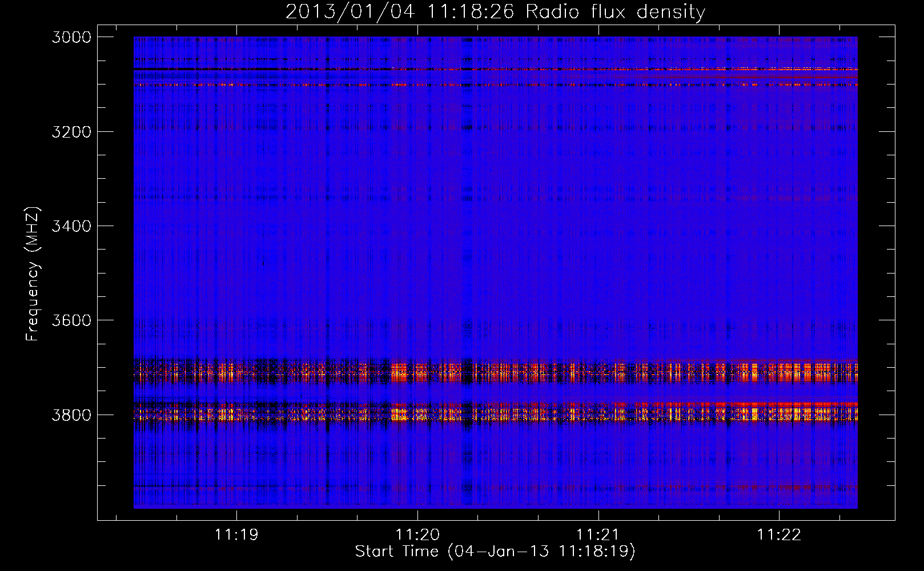
Task: Click the 11:21 time tick label
Action: (598, 534)
